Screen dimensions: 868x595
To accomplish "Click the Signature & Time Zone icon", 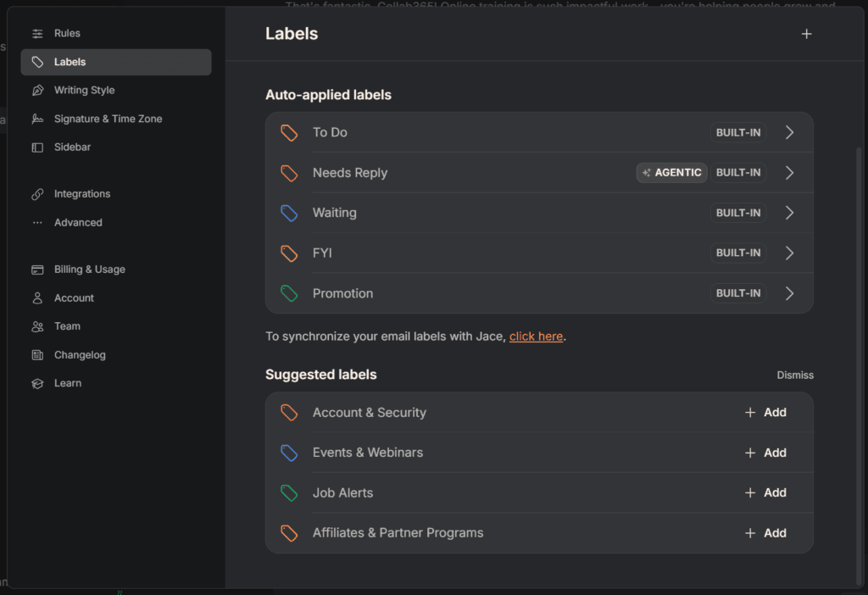I will tap(37, 119).
